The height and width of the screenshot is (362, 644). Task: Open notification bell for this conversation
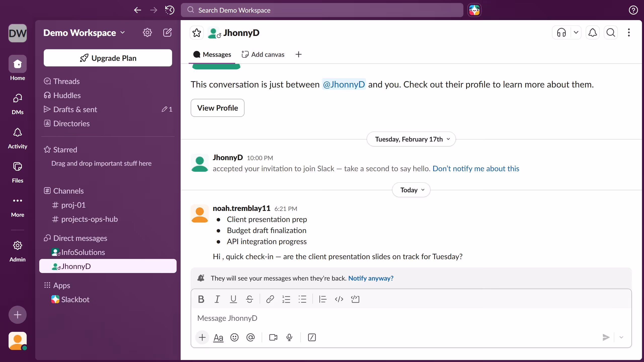(592, 33)
